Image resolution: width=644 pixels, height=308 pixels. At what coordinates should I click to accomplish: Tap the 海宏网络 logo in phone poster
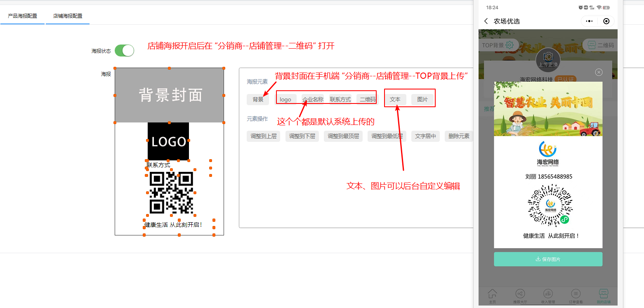point(548,153)
